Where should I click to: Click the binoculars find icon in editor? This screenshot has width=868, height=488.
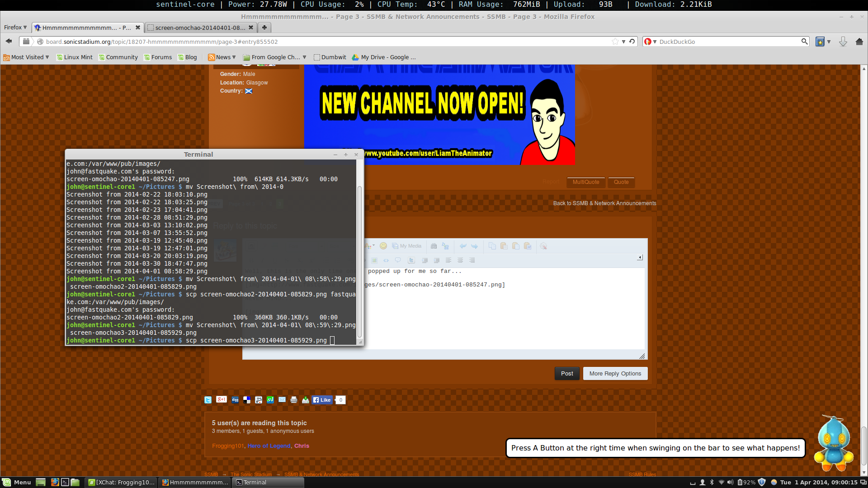pos(434,246)
